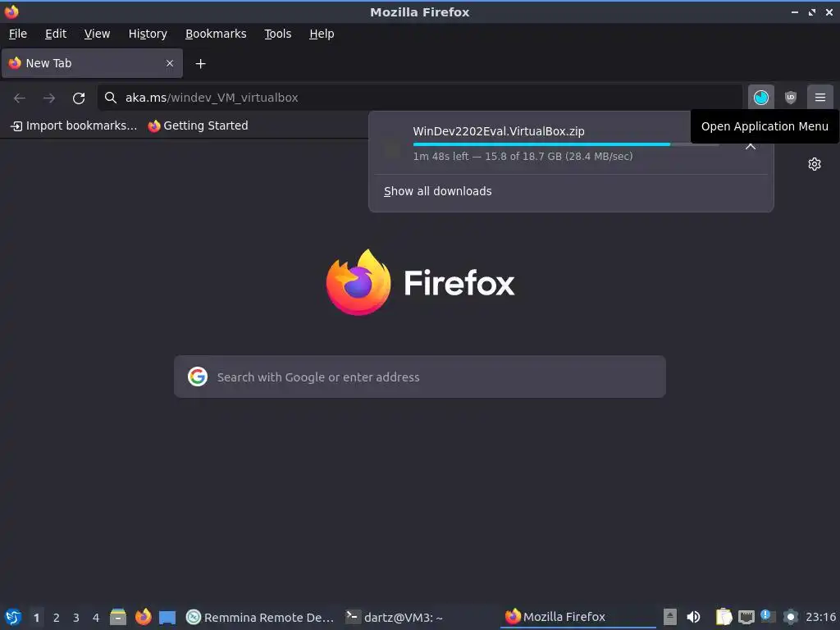Viewport: 840px width, 630px height.
Task: Click the search magnifier in address bar
Action: [x=111, y=98]
